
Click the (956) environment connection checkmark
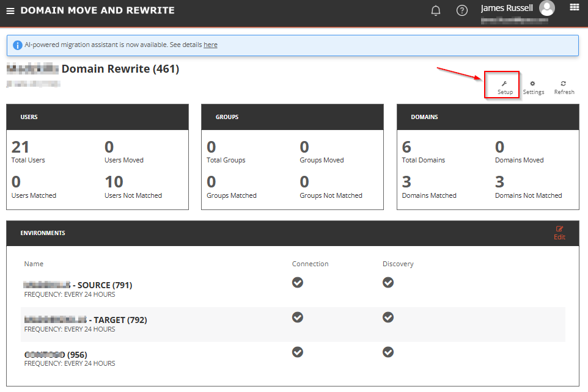tap(298, 352)
